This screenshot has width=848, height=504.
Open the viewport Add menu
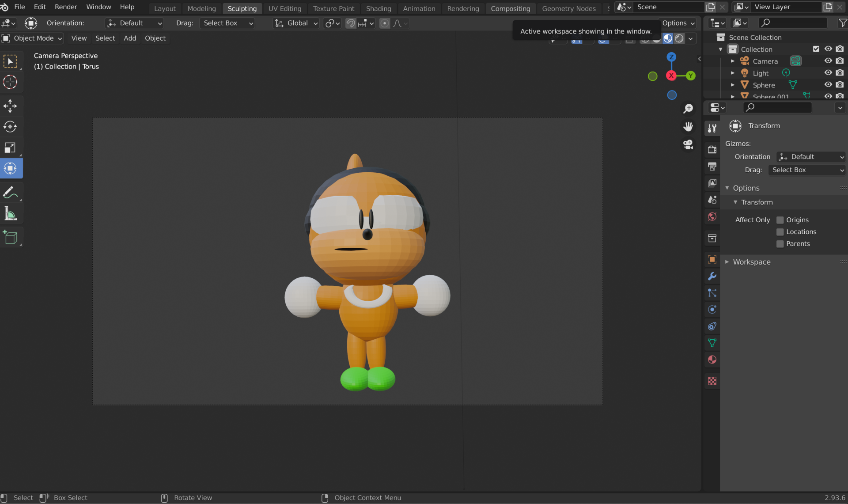130,38
